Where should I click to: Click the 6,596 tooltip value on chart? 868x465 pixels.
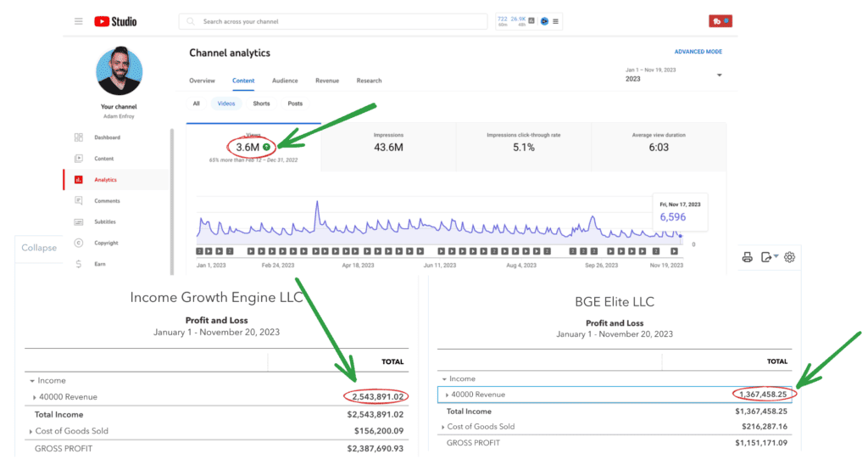(x=672, y=217)
